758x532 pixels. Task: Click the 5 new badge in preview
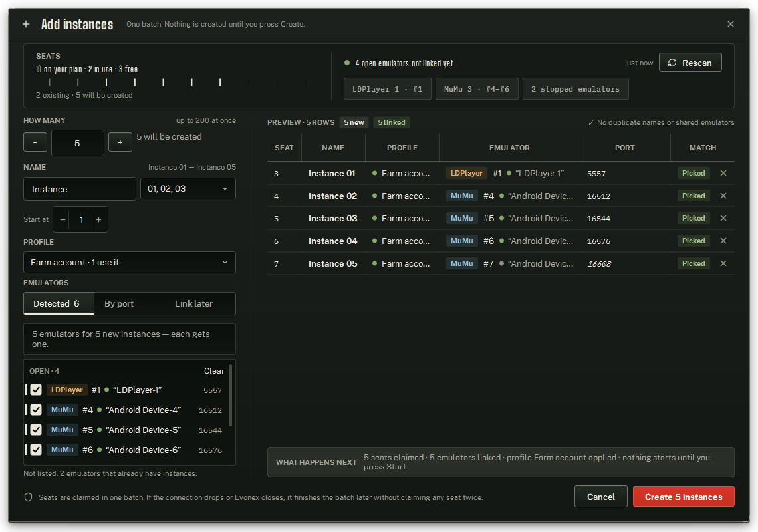(354, 122)
